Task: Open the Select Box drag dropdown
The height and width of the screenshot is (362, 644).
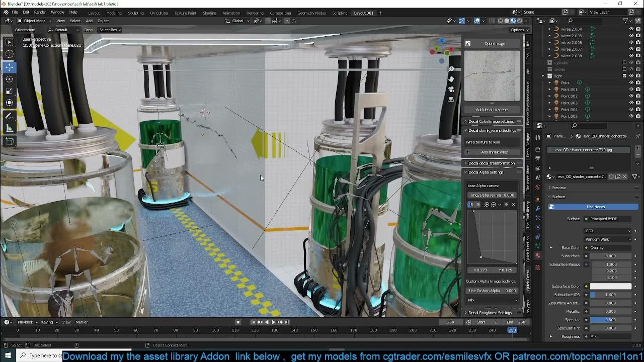Action: point(109,30)
